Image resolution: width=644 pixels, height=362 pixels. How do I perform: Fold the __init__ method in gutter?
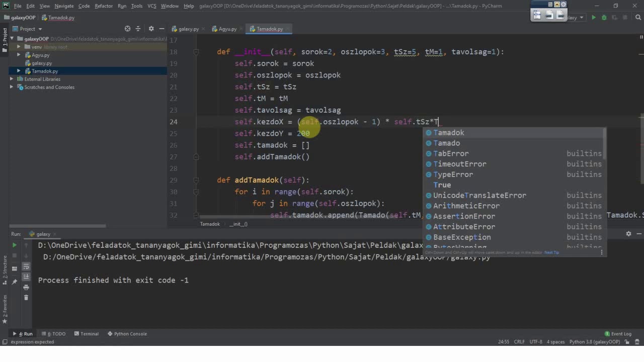click(197, 52)
